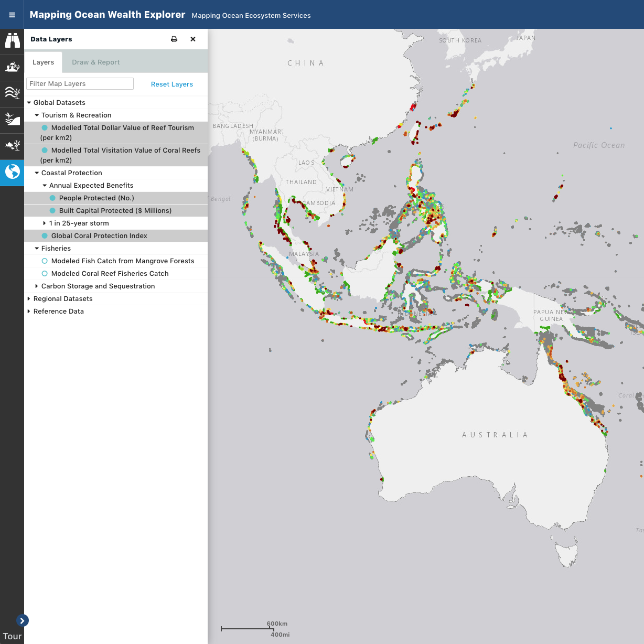
Task: Click the Reset Layers link
Action: [x=171, y=84]
